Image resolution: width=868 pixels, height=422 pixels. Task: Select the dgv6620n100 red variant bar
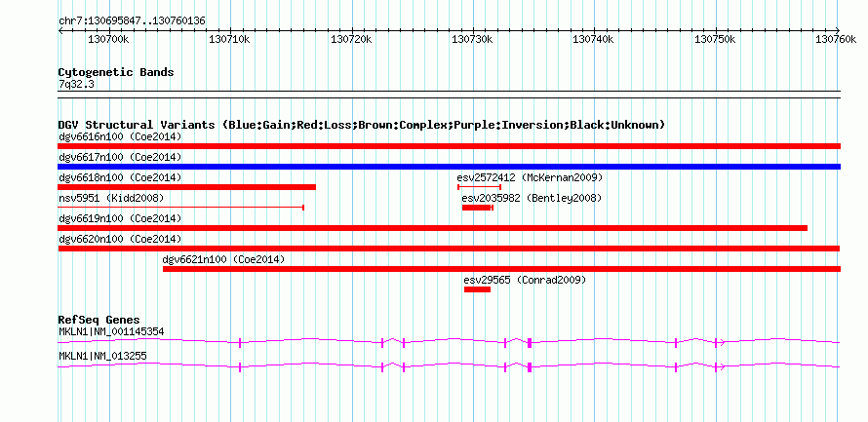coord(449,249)
